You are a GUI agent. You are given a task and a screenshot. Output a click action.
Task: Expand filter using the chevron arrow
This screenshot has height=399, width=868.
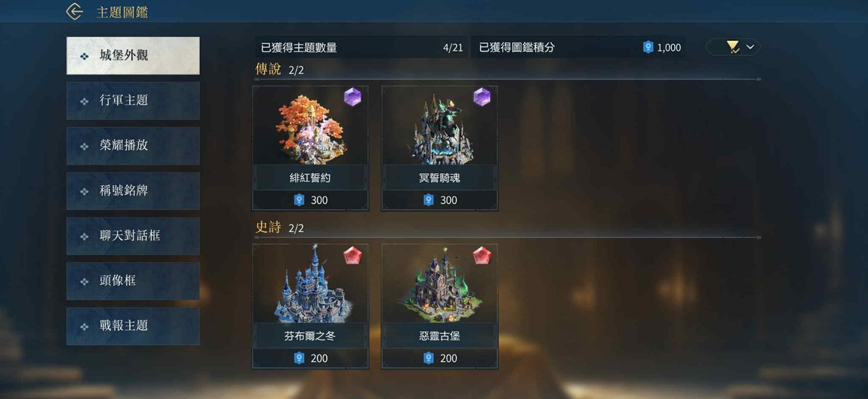click(x=750, y=47)
